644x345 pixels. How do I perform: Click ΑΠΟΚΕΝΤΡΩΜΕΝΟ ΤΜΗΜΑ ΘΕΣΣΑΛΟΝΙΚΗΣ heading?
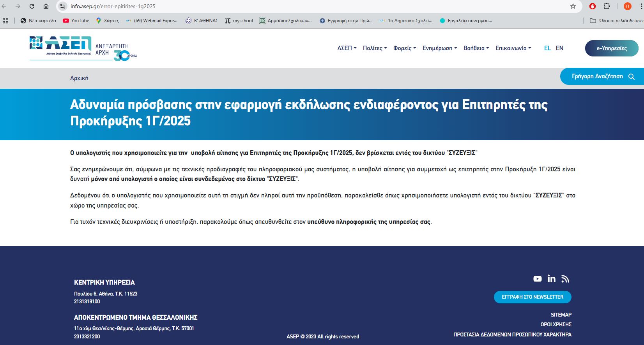(x=136, y=317)
